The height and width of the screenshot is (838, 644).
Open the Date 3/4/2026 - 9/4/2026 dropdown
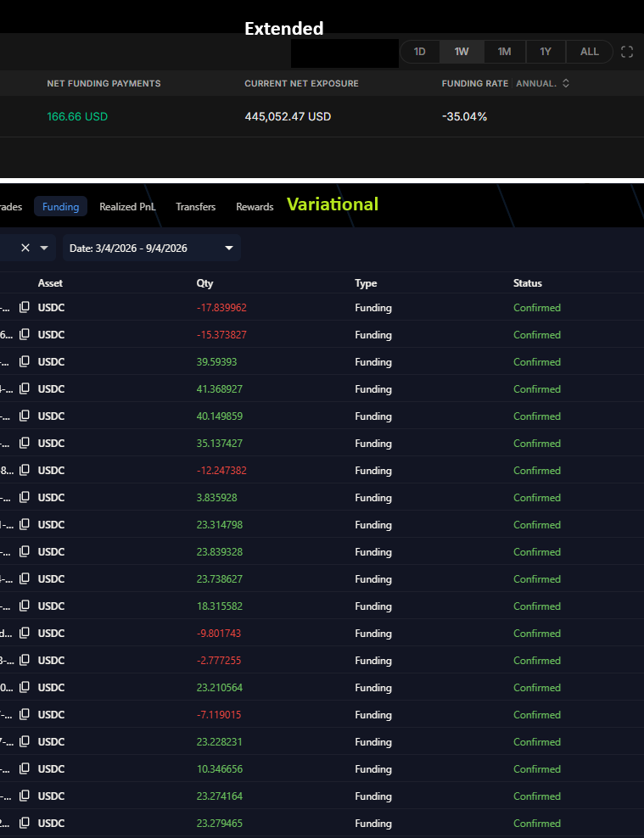click(152, 248)
